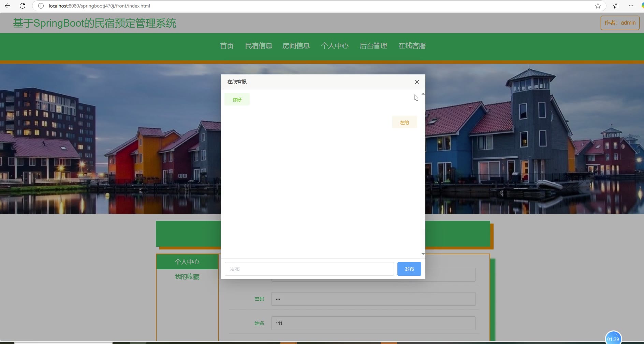The height and width of the screenshot is (344, 644).
Task: Click the site info icon in address bar
Action: click(41, 6)
